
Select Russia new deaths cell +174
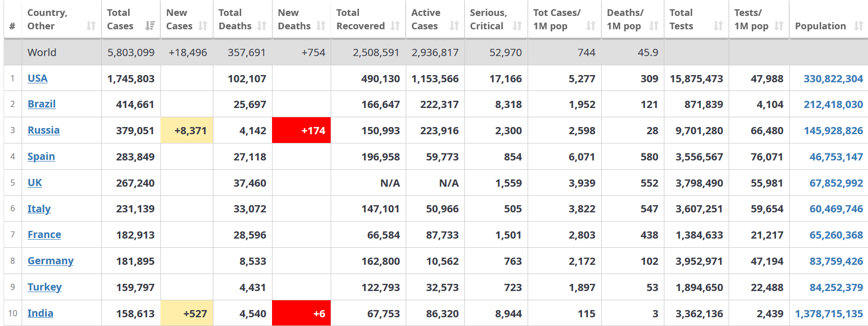pos(301,131)
